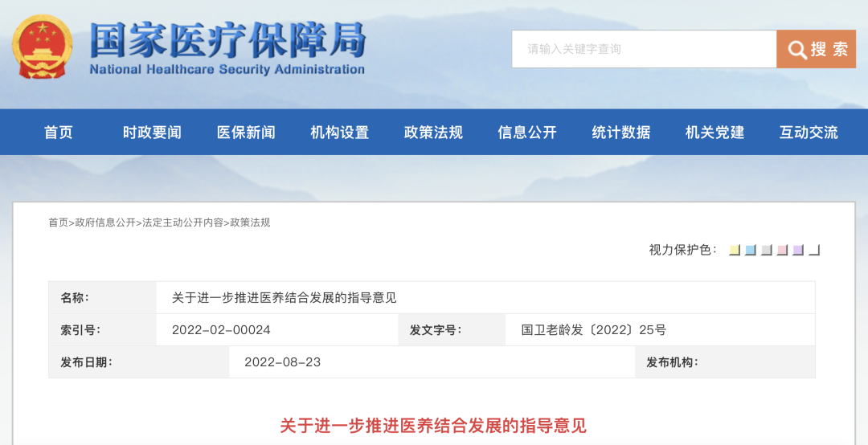Viewport: 868px width, 445px height.
Task: Click the 法定主动公开内容 breadcrumb link
Action: 182,222
